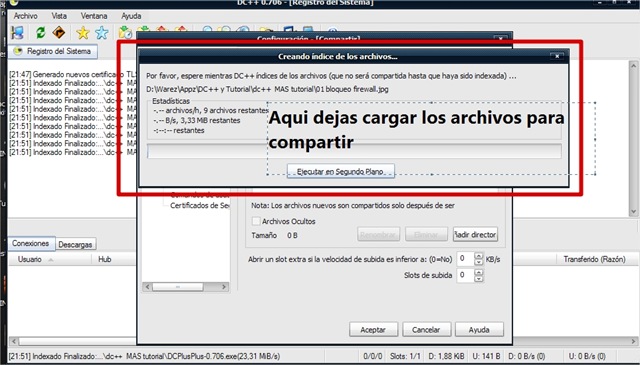Increase the KB/s extra slot value
Viewport: 640px width, 365px height.
click(479, 256)
